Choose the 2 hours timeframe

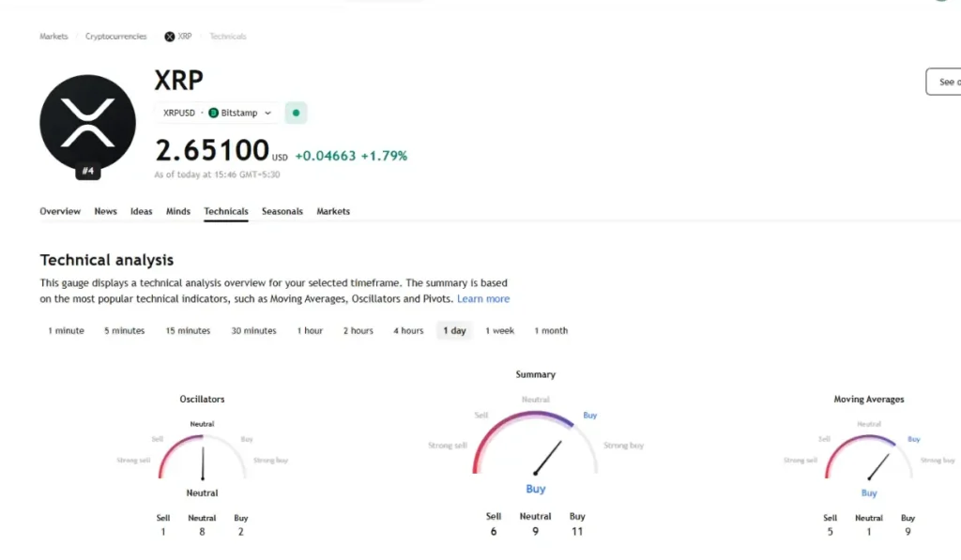pos(358,331)
